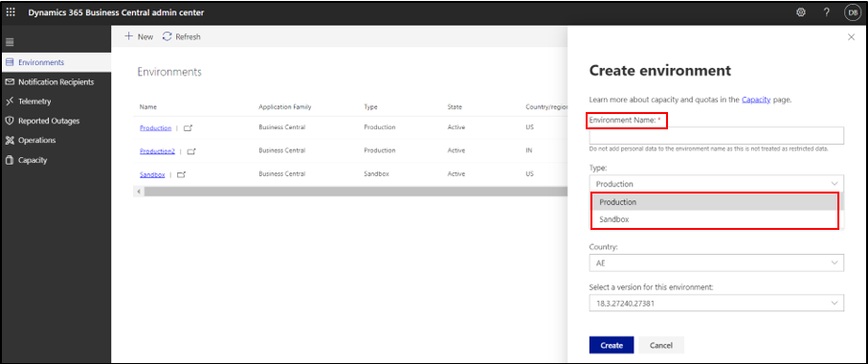The height and width of the screenshot is (364, 868).
Task: Open the app launcher waffle icon
Action: click(11, 12)
